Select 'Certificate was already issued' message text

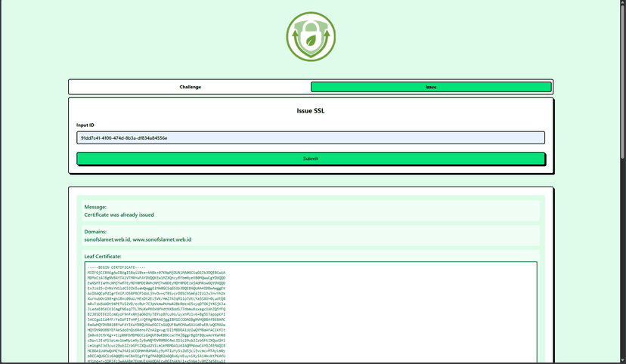coord(119,215)
